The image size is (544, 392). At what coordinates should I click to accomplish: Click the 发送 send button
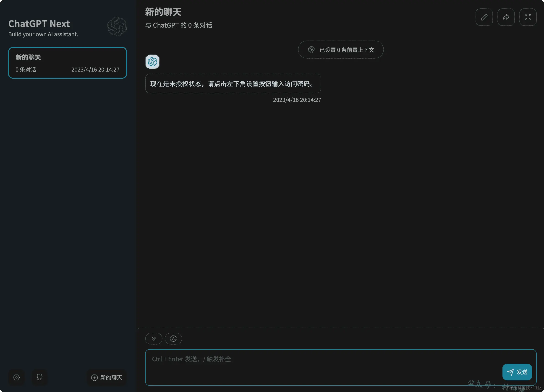point(517,372)
